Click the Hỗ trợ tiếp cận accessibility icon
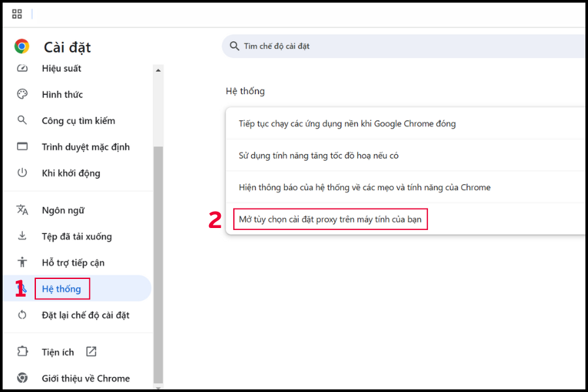Viewport: 588px width, 392px height. 22,262
